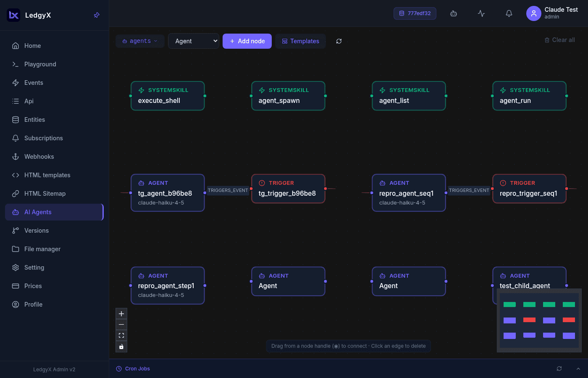Refresh the graph canvas

[339, 41]
